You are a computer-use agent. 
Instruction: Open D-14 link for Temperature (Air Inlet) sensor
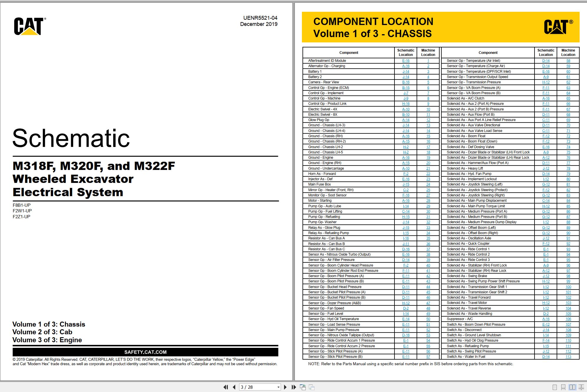tap(546, 61)
